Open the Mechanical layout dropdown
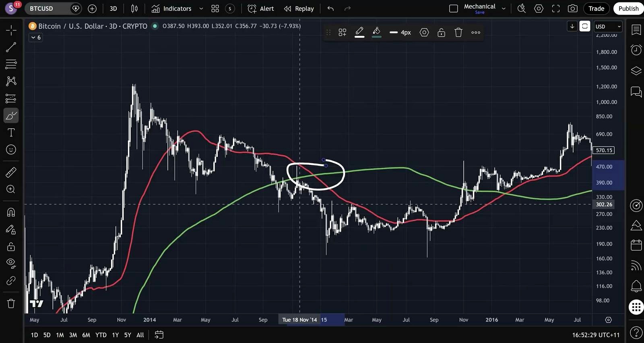644x343 pixels. pyautogui.click(x=504, y=8)
